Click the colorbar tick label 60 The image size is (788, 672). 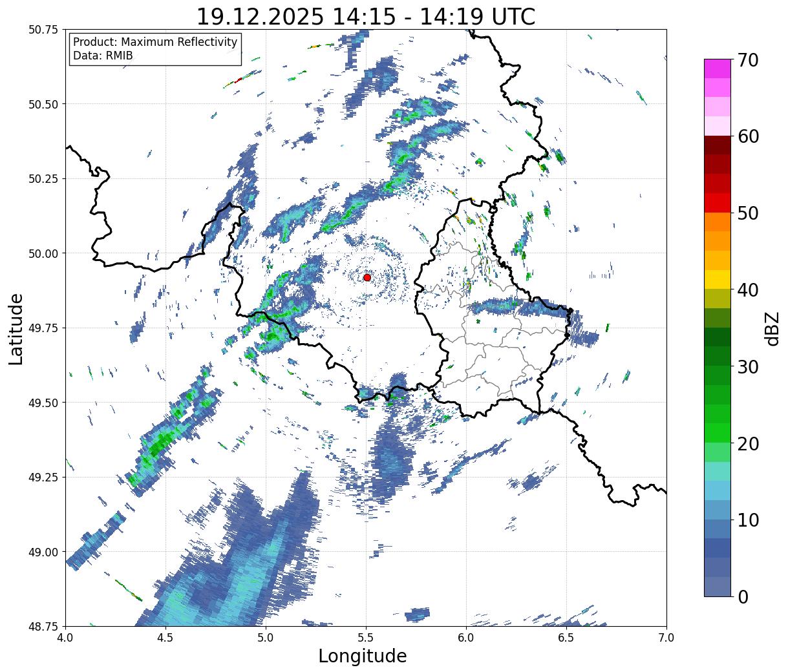point(748,136)
